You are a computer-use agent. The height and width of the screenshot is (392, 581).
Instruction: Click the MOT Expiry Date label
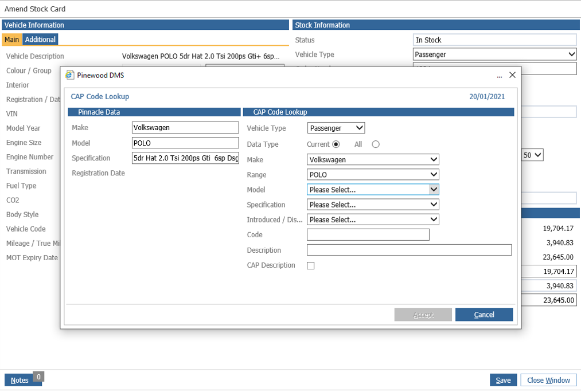coord(32,258)
